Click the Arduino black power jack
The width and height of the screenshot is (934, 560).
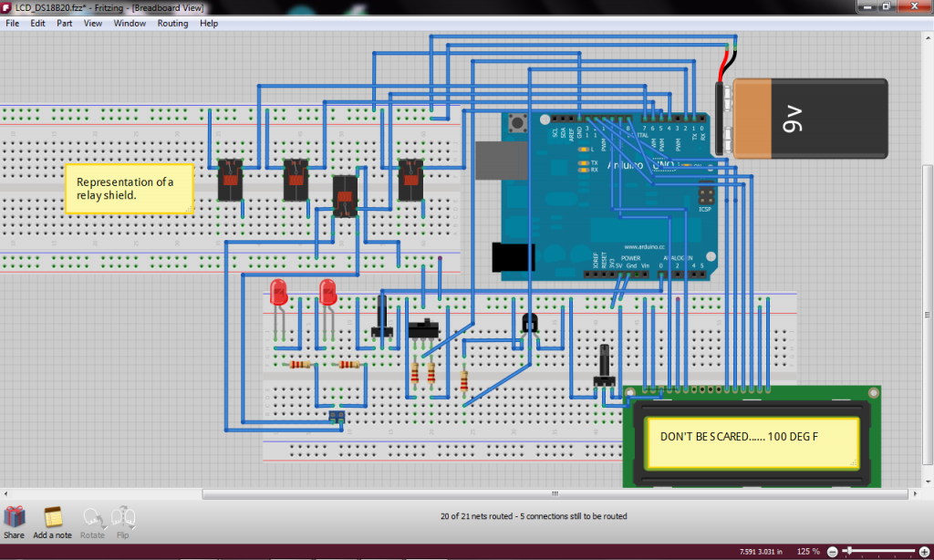[x=514, y=257]
